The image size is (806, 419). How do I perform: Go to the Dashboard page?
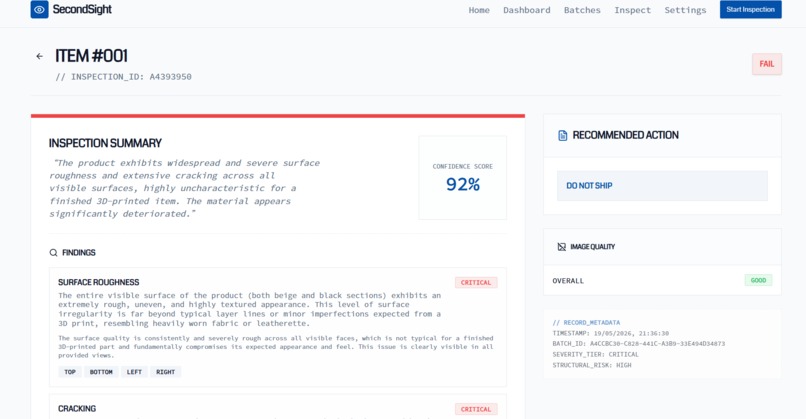527,10
